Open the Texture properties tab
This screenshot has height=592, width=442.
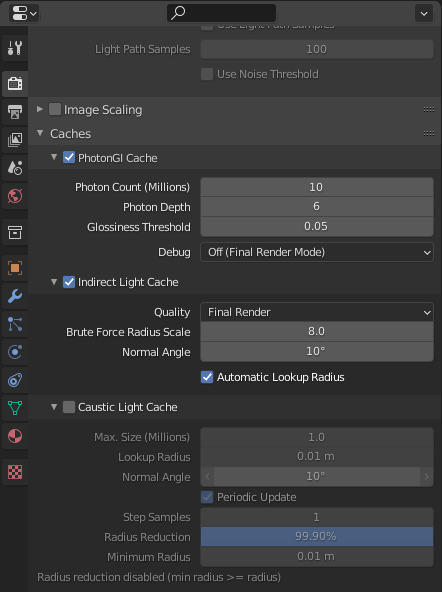[15, 472]
